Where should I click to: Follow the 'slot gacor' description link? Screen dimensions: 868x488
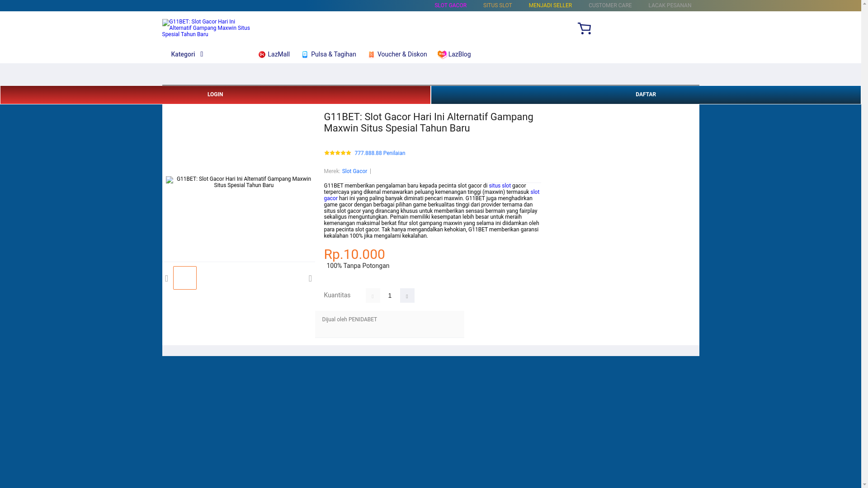tap(534, 192)
